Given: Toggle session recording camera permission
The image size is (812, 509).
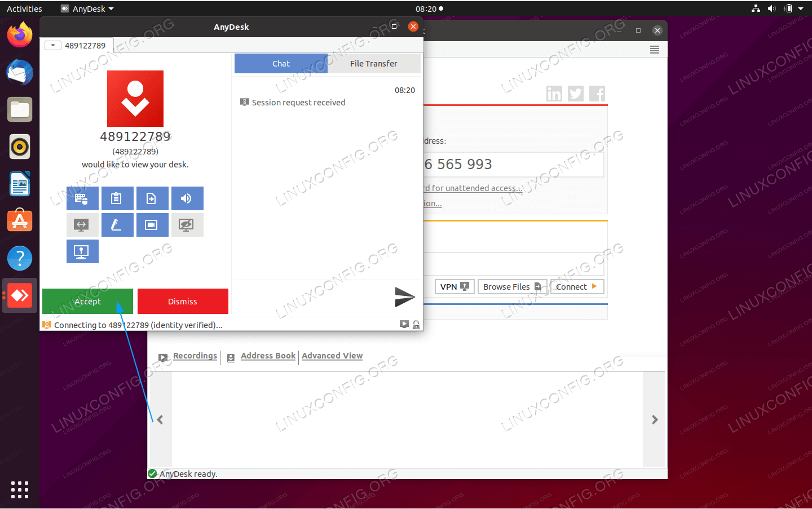Looking at the screenshot, I should pos(152,225).
